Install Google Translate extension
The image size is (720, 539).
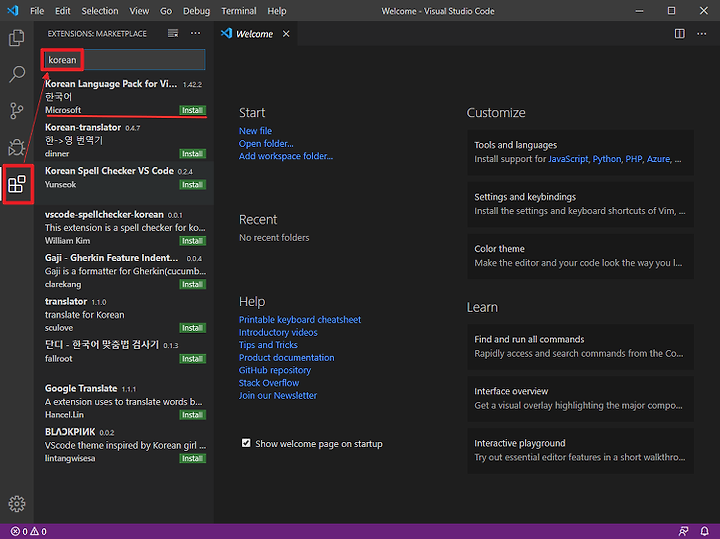pyautogui.click(x=192, y=415)
